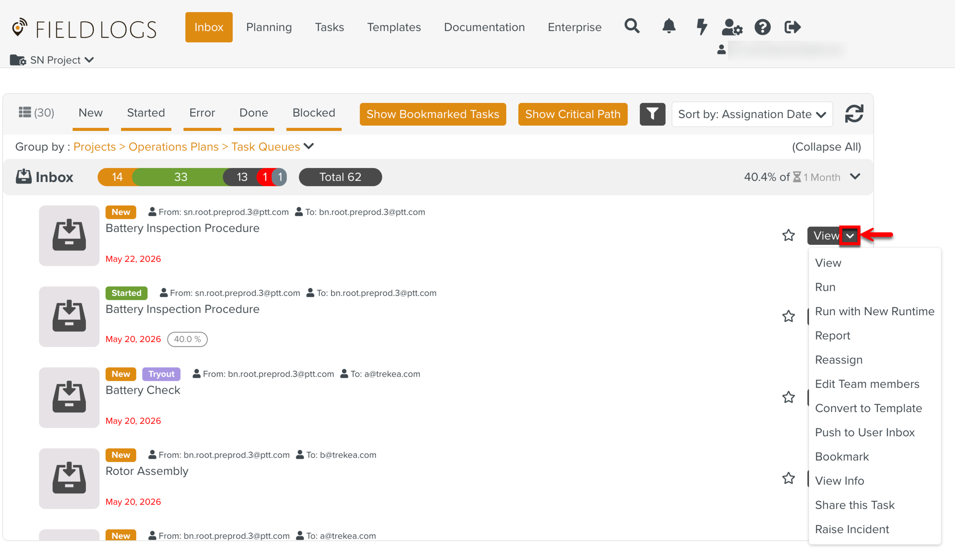This screenshot has height=560, width=955.
Task: Filter by Done status tab
Action: point(254,113)
